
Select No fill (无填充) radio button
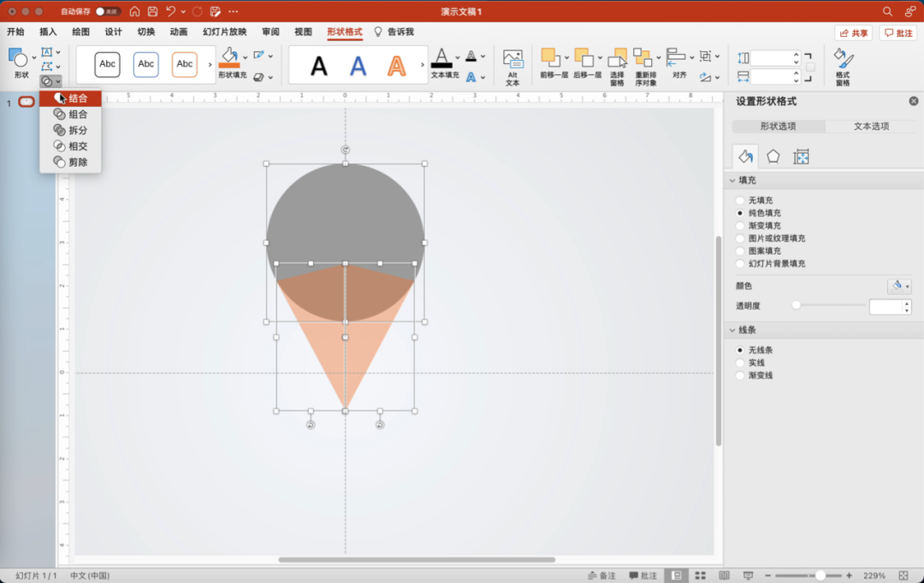click(x=740, y=200)
